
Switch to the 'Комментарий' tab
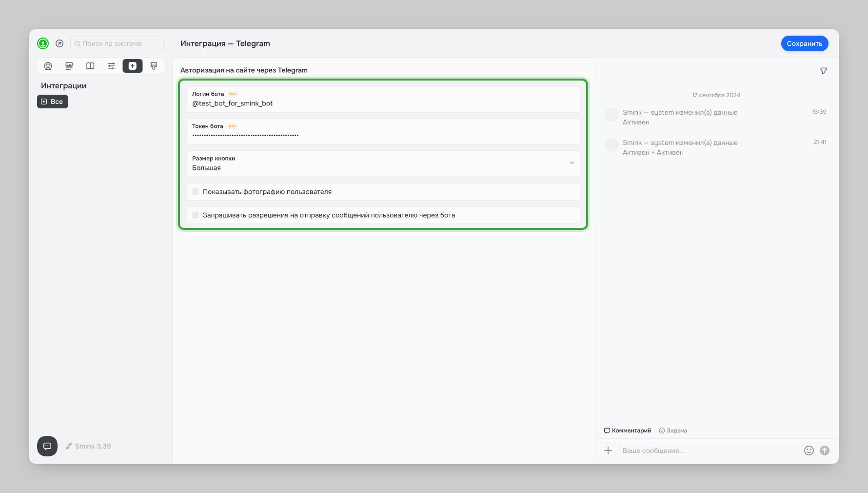click(628, 431)
